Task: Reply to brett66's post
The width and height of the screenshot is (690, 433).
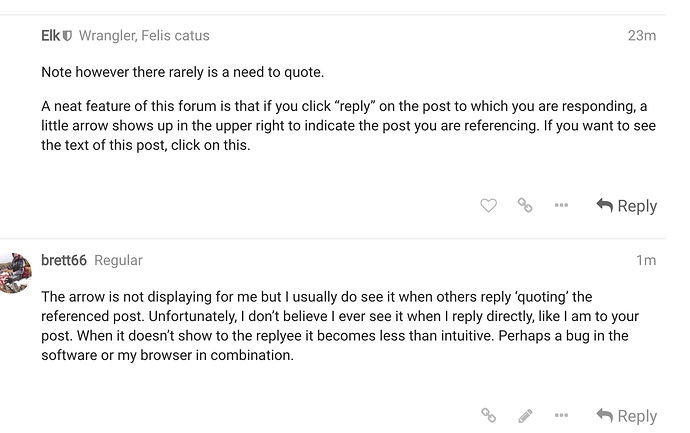Action: [627, 415]
